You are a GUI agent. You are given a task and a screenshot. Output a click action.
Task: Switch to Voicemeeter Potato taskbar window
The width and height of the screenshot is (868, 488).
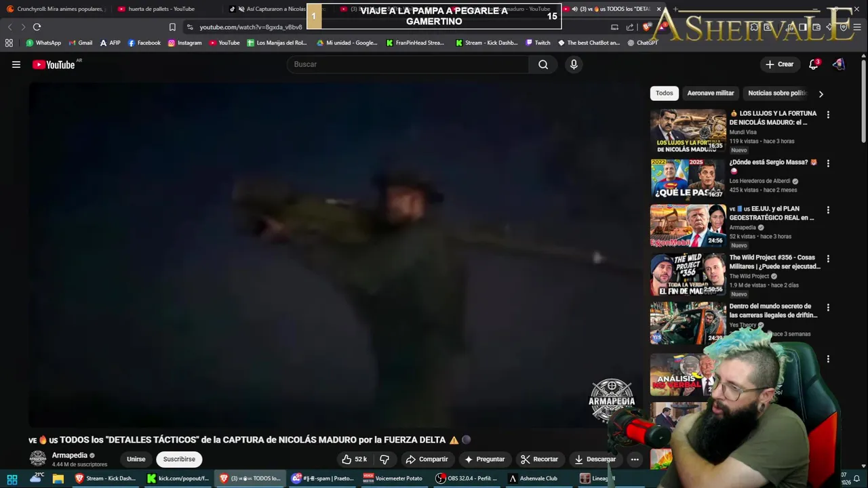click(393, 479)
